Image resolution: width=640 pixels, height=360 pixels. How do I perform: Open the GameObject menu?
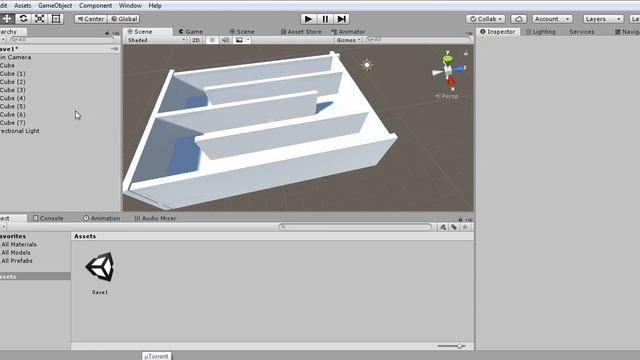(55, 6)
